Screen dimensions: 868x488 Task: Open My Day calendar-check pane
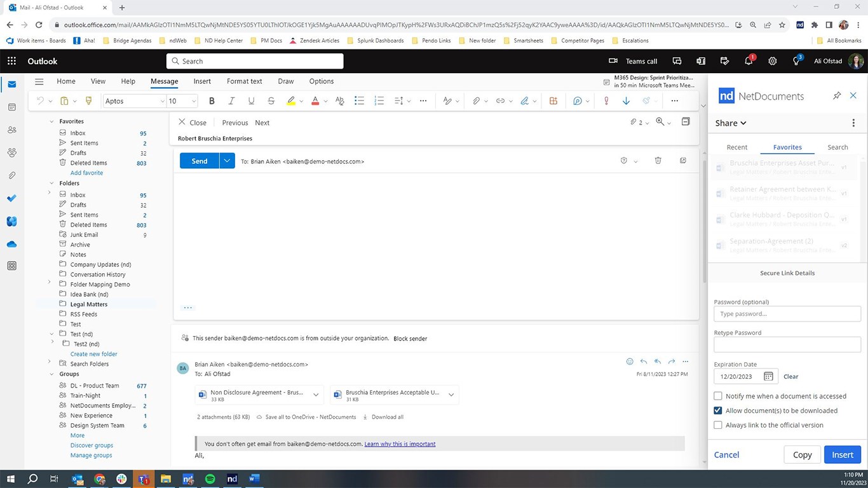pos(724,61)
